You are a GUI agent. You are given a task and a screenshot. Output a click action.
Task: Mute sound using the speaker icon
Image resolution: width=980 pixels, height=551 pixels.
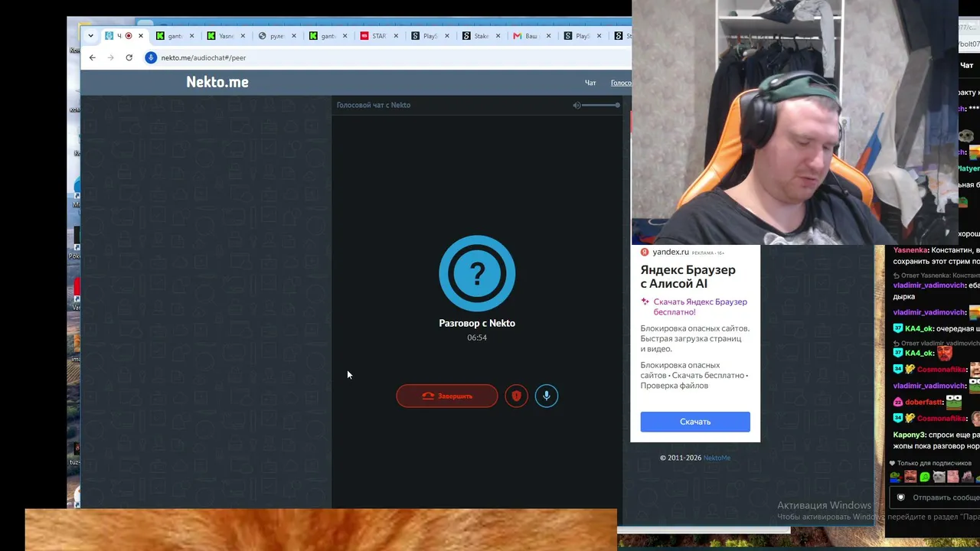577,105
